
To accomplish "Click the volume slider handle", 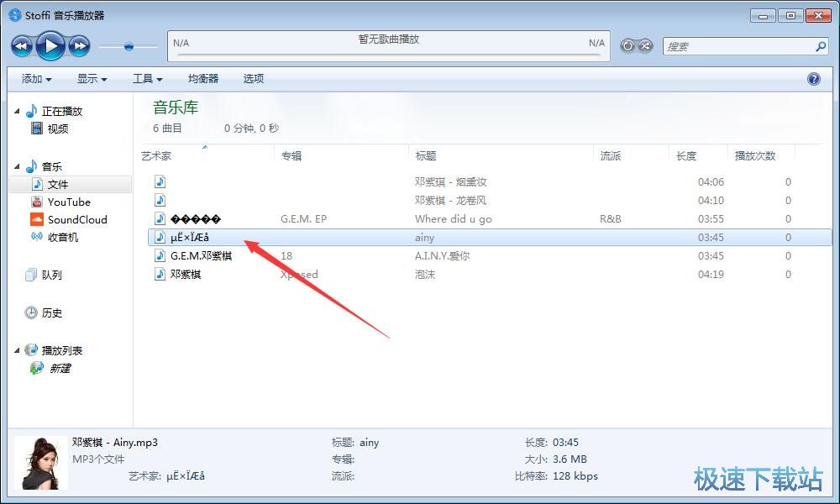I will click(129, 46).
